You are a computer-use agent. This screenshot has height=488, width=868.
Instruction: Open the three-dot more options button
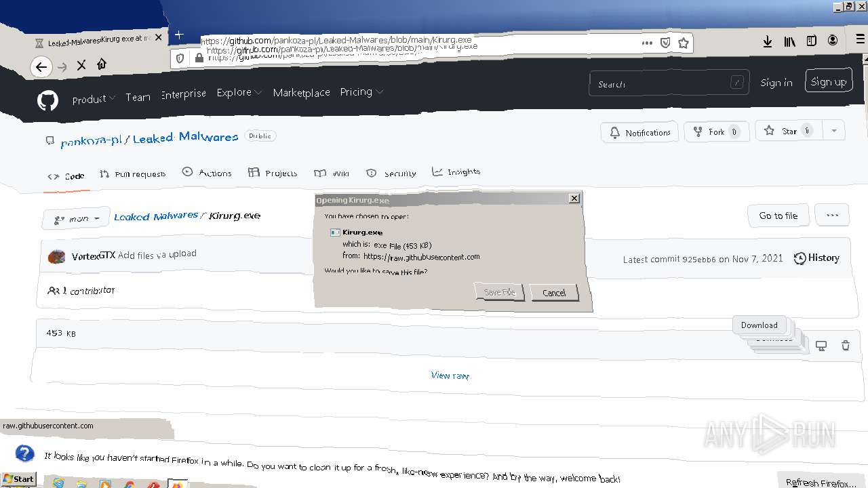coord(832,216)
